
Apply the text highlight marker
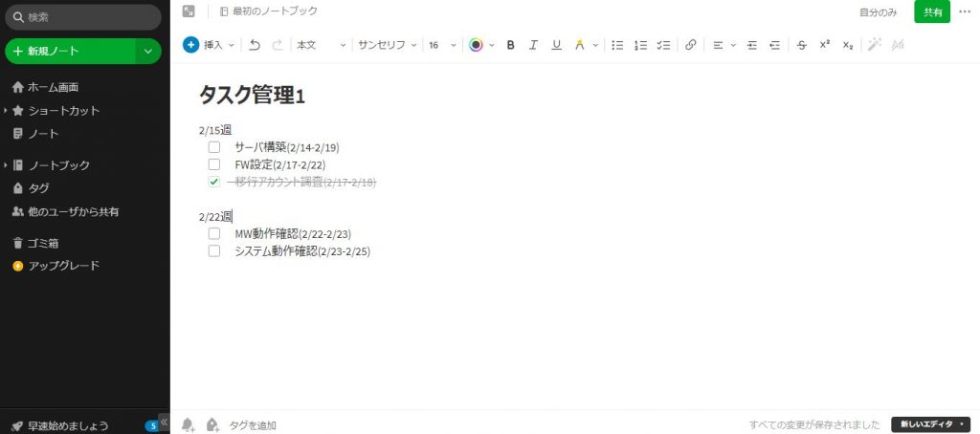click(x=579, y=45)
